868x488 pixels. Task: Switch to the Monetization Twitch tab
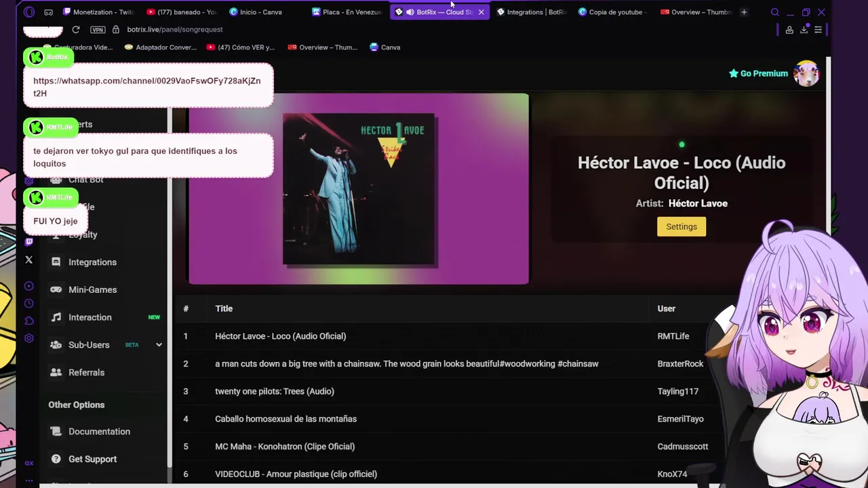tap(99, 12)
